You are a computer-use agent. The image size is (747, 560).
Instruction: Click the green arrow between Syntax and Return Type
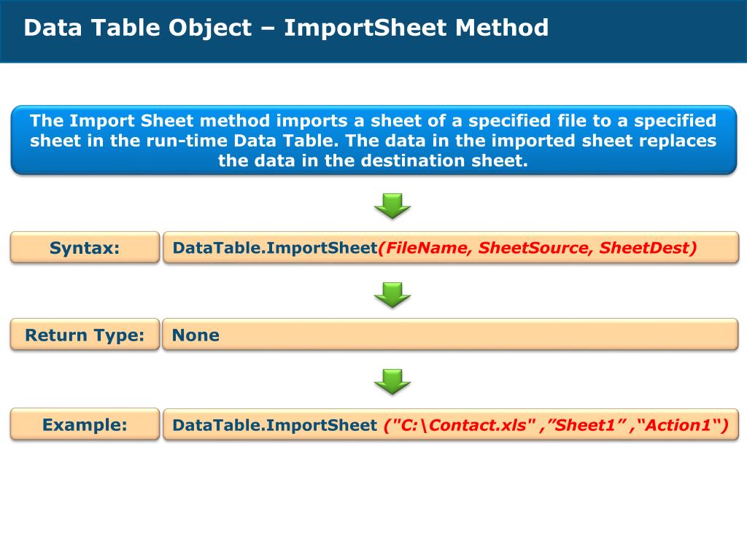click(392, 295)
